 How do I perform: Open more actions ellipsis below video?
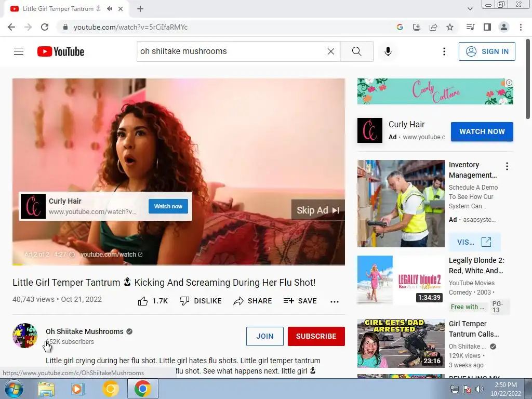pyautogui.click(x=335, y=302)
